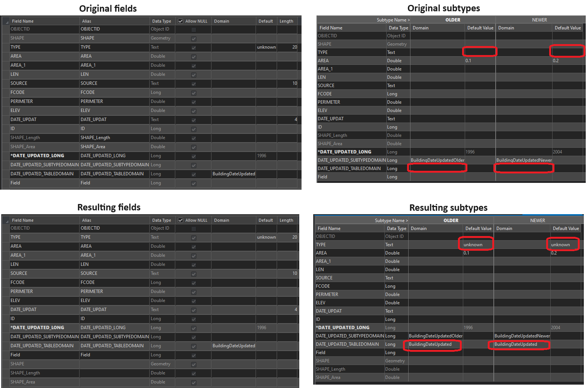Select the highlighted empty TYPE domain cell
The image size is (588, 388).
point(479,51)
